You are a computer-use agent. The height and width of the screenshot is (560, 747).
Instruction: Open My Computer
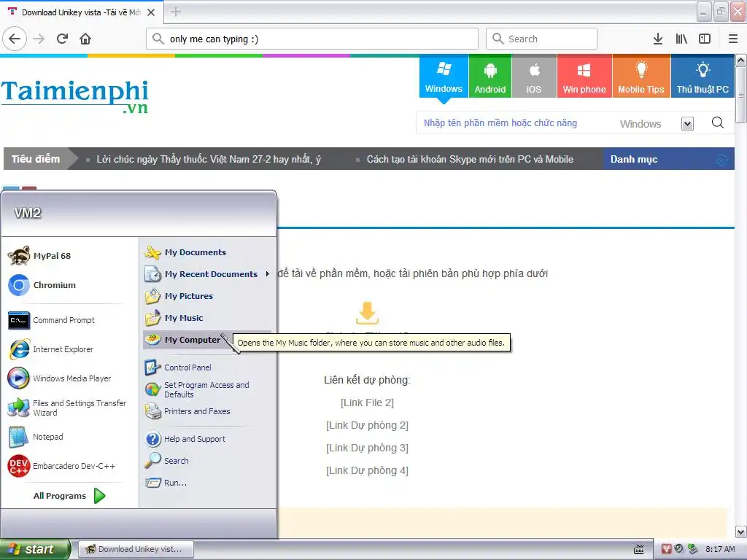coord(207,340)
